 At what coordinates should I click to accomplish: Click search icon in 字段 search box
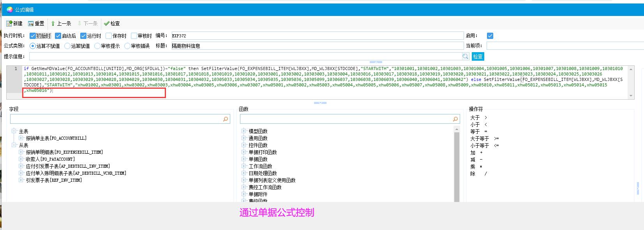click(225, 119)
